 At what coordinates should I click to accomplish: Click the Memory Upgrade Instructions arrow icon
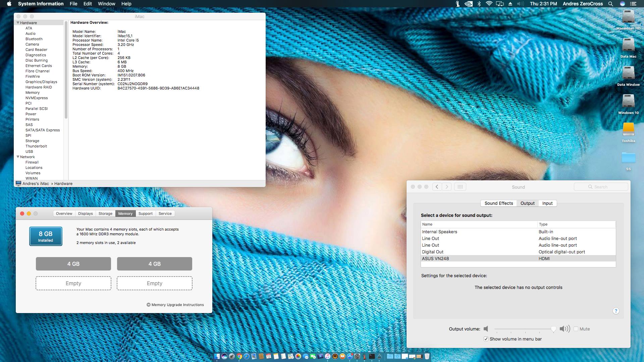(x=148, y=305)
